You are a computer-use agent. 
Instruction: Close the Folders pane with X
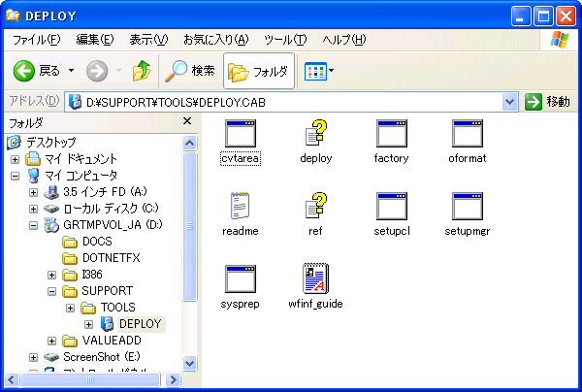[x=187, y=121]
